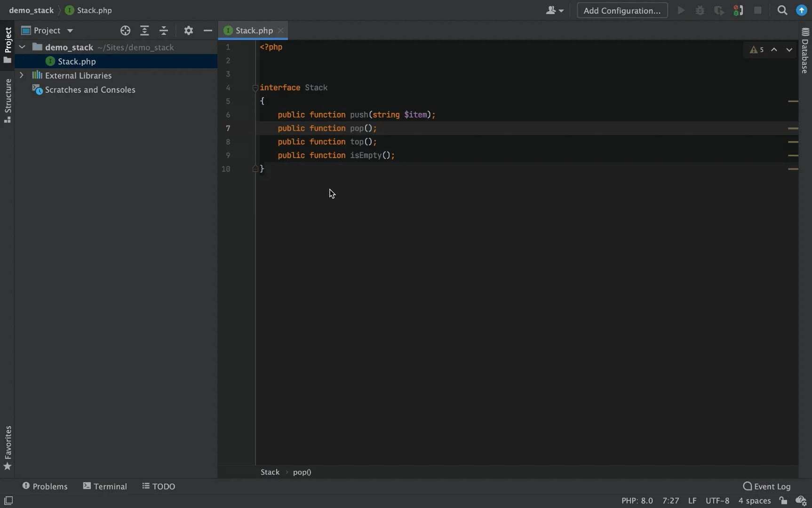Select Stack.php in the project tree
Image resolution: width=812 pixels, height=508 pixels.
tap(77, 62)
